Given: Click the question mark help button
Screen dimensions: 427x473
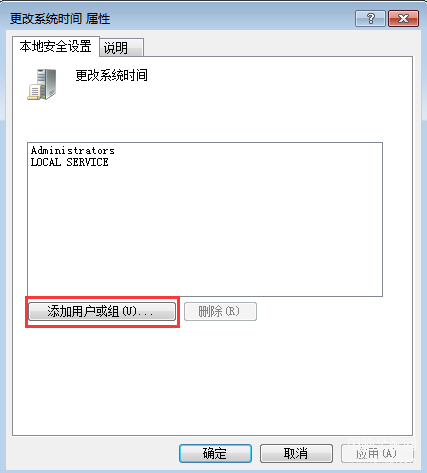Looking at the screenshot, I should pos(370,18).
